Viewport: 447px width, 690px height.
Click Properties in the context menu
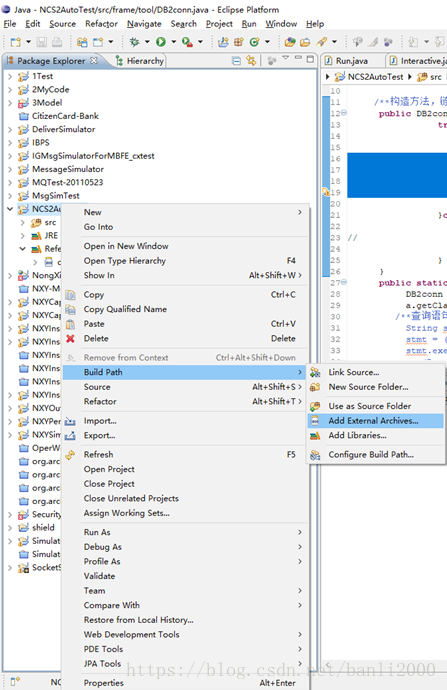tap(185, 683)
